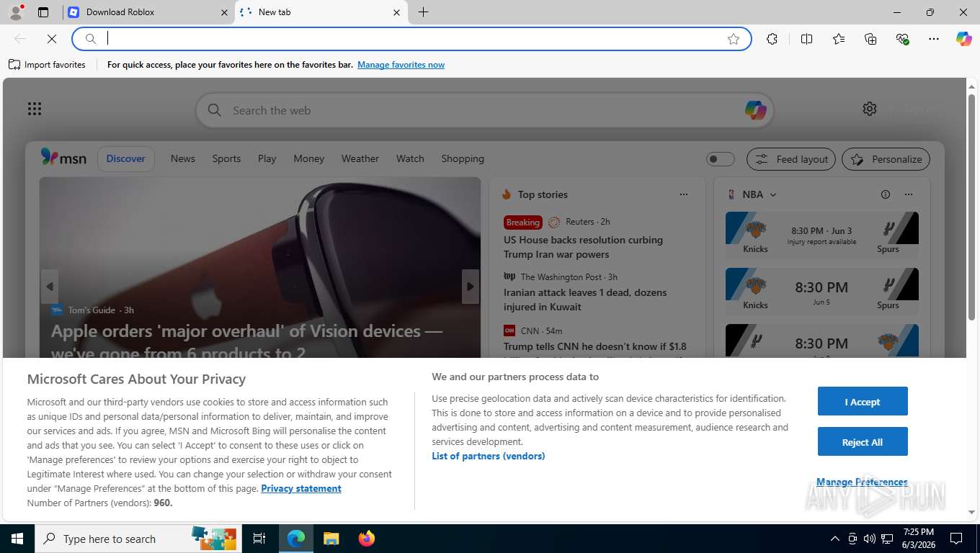Screen dimensions: 980x553
Task: Open the Knicks vs Spurs Jun 5 game
Action: [822, 291]
